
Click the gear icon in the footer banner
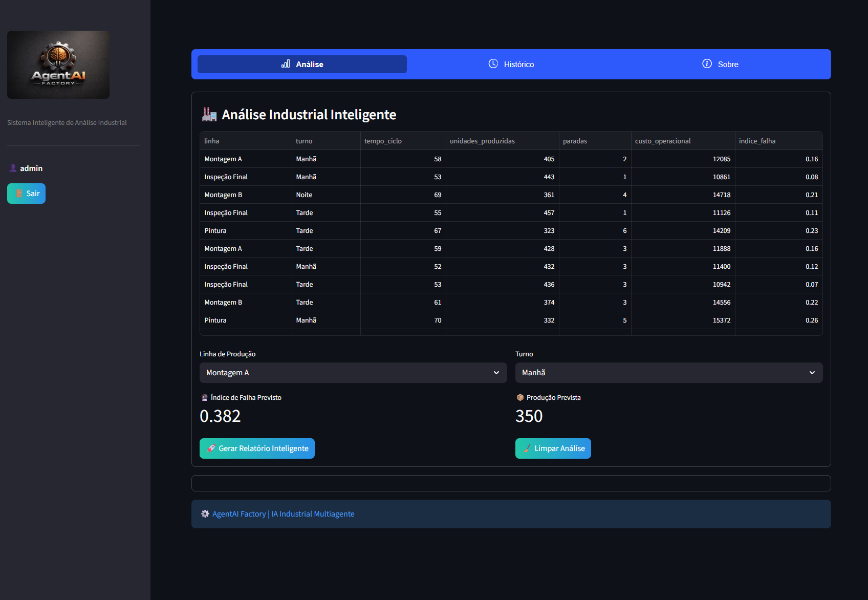(205, 514)
